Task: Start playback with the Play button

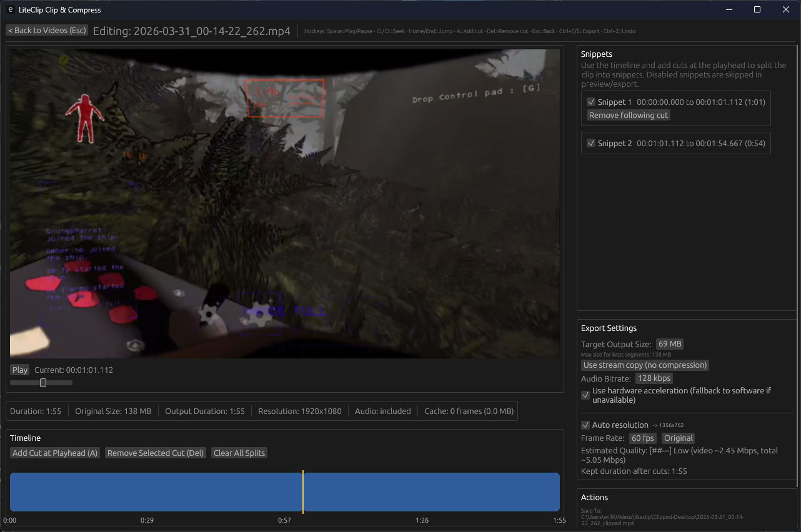Action: point(20,370)
